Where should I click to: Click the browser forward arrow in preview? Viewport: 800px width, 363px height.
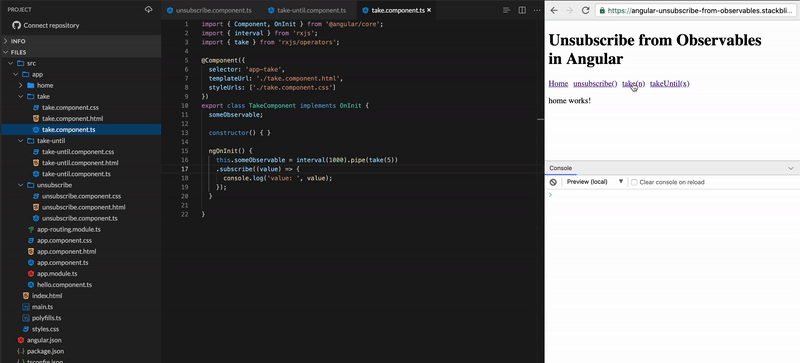click(569, 10)
